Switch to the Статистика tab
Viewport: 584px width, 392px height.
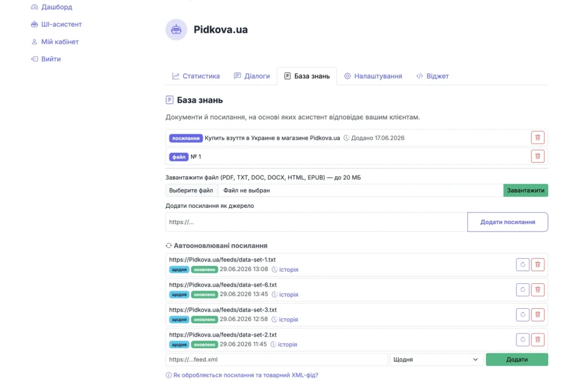tap(196, 76)
